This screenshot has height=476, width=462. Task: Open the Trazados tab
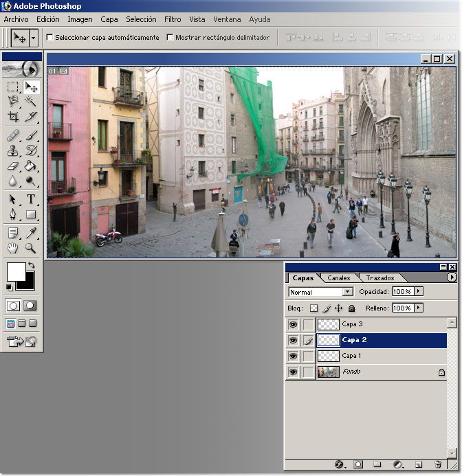(x=379, y=278)
